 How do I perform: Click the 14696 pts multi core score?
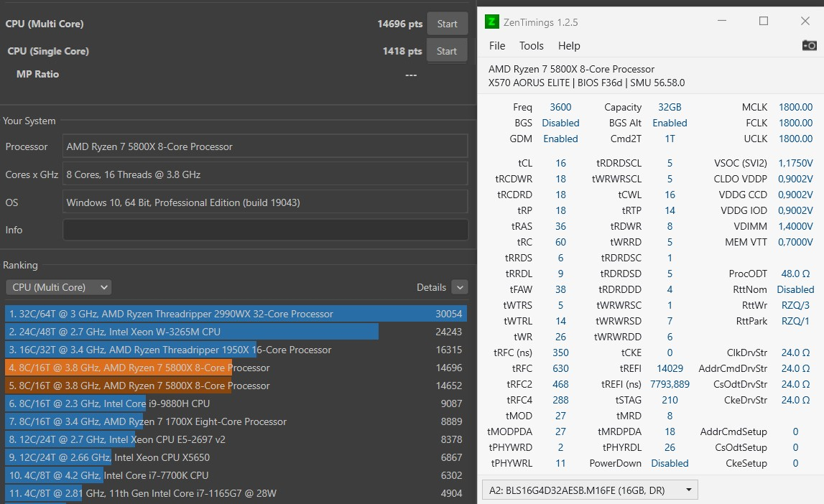[400, 24]
